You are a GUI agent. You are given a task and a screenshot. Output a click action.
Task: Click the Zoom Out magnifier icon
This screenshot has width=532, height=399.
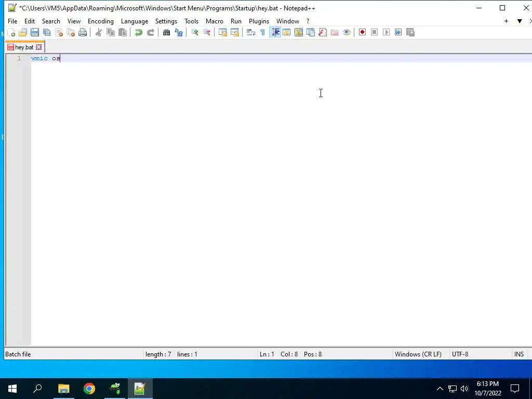coord(207,32)
